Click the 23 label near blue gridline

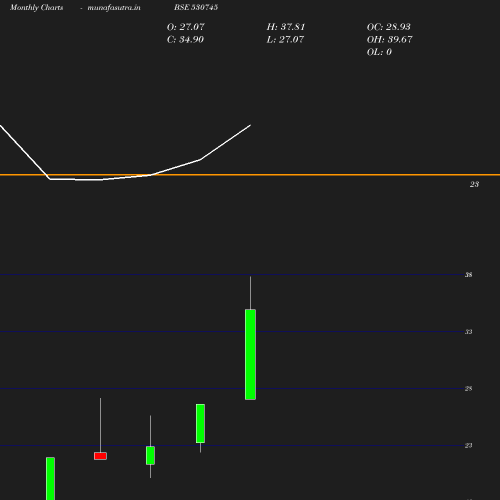click(x=468, y=445)
